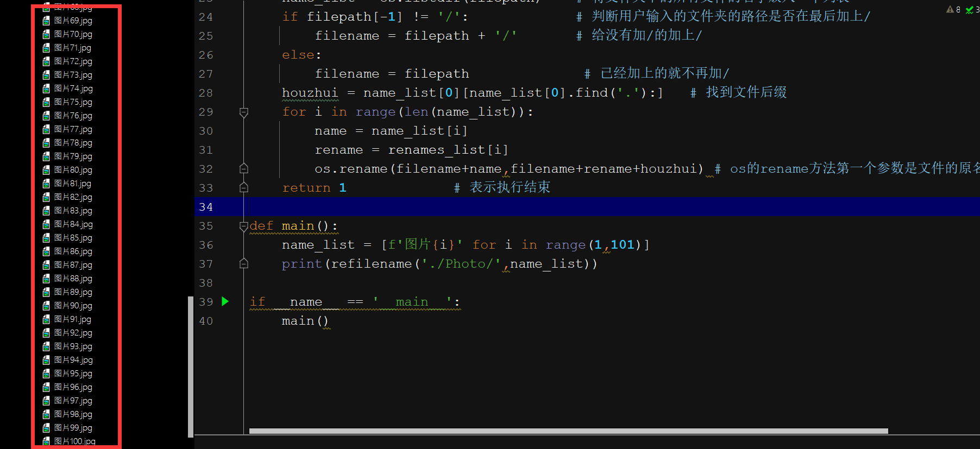Click 'return 1' statement on line 33
980x449 pixels.
(x=314, y=188)
